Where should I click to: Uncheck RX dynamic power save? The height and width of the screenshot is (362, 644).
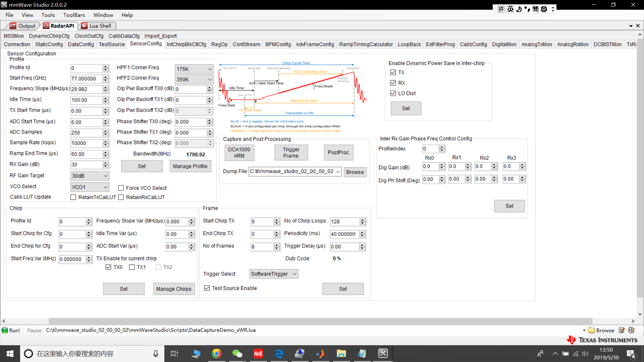(393, 83)
